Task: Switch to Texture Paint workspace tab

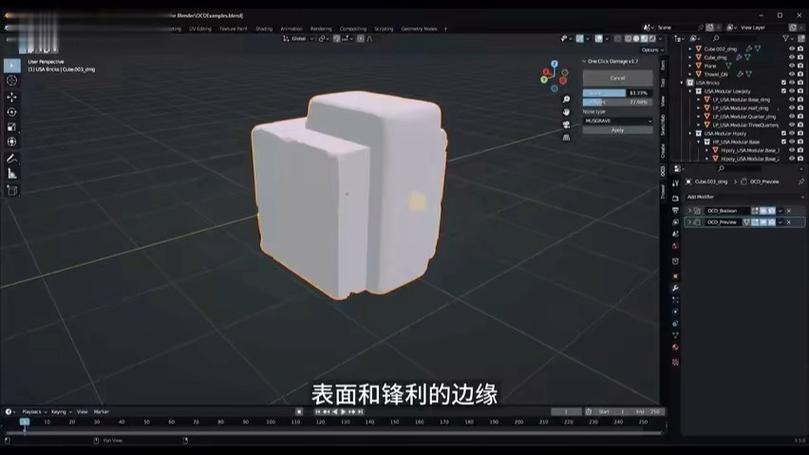Action: [x=233, y=29]
